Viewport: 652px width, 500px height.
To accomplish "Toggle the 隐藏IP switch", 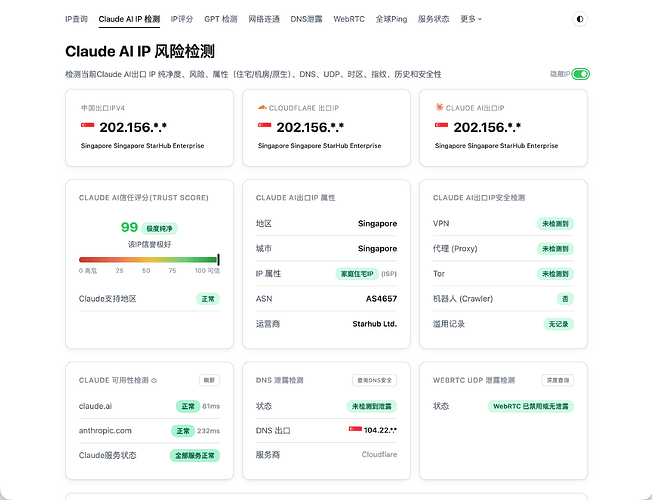I will click(580, 74).
